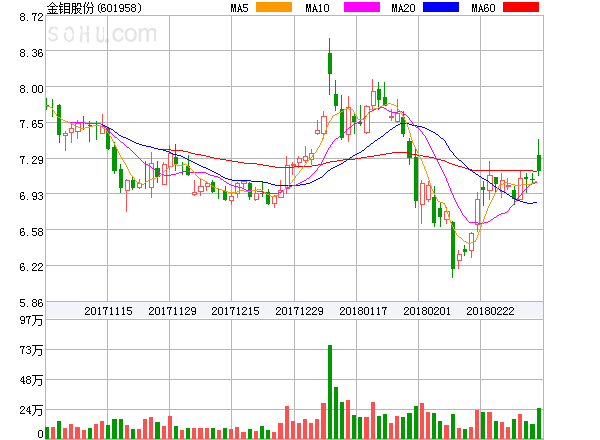
Task: Click the 8.36 price axis label
Action: [x=31, y=53]
